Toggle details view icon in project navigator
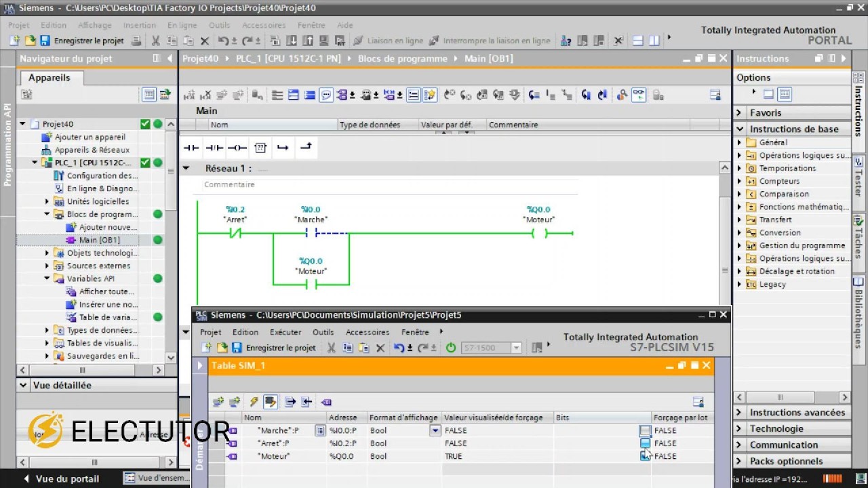The image size is (868, 488). coord(149,94)
